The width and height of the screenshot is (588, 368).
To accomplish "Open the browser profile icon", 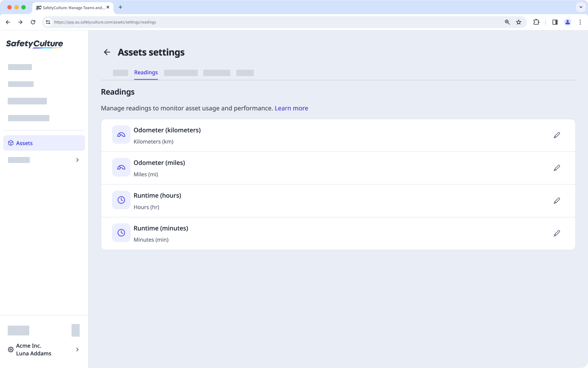I will pos(568,22).
